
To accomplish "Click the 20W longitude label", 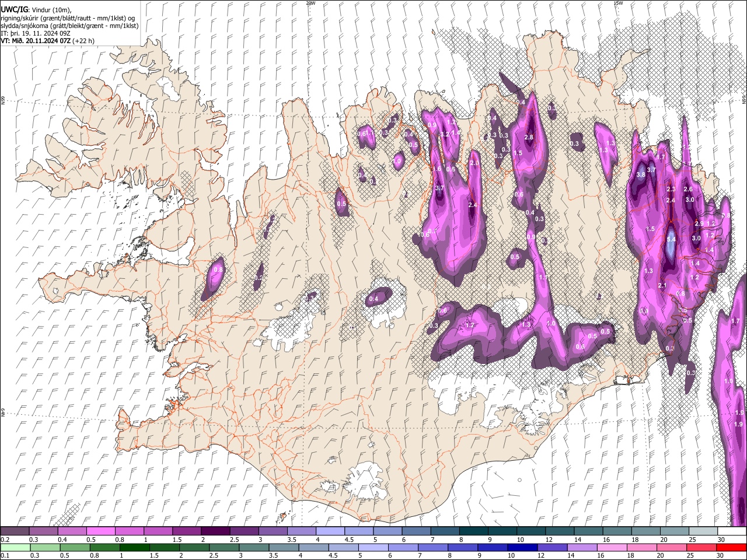I will [310, 3].
